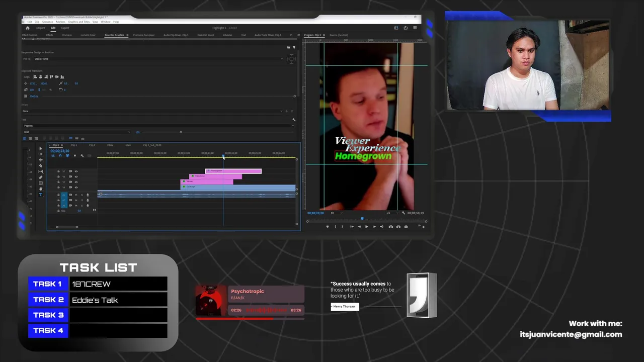The image size is (644, 362).
Task: Open the Graphics and Titles menu
Action: [79, 22]
